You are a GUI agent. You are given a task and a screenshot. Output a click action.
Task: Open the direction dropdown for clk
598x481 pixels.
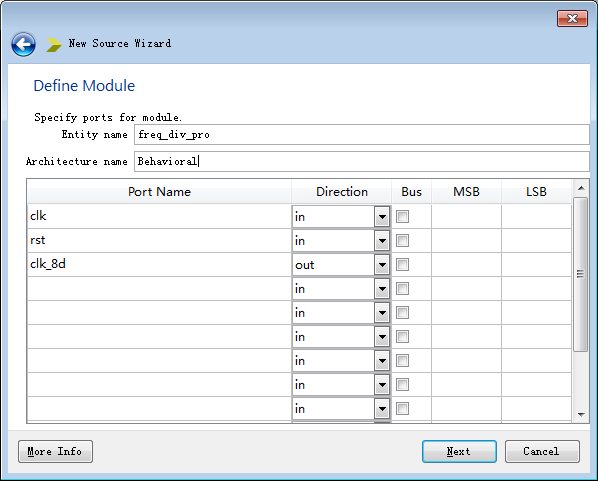tap(382, 217)
